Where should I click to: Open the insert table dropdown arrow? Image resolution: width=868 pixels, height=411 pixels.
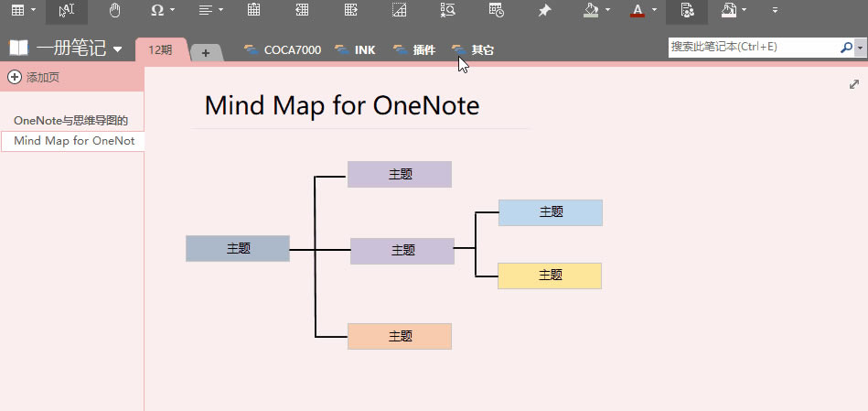34,10
